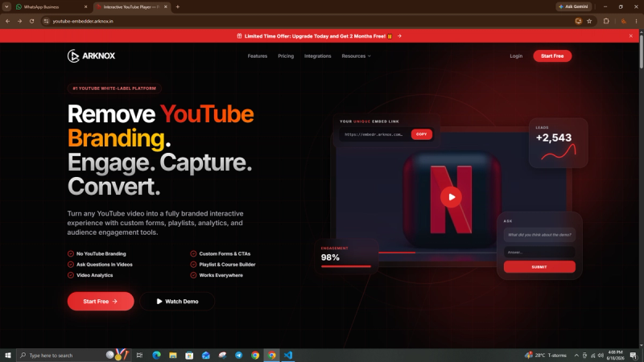Click the Ask Questions In Videos text

(x=105, y=265)
